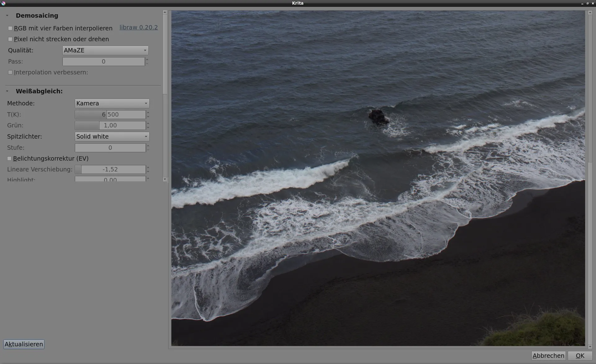Image resolution: width=596 pixels, height=364 pixels.
Task: Click the preview scrollbar up arrow
Action: pos(590,12)
